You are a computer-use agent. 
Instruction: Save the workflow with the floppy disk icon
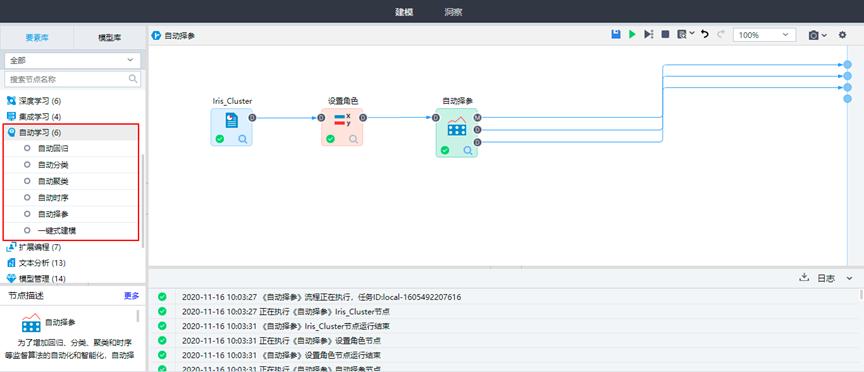tap(616, 34)
